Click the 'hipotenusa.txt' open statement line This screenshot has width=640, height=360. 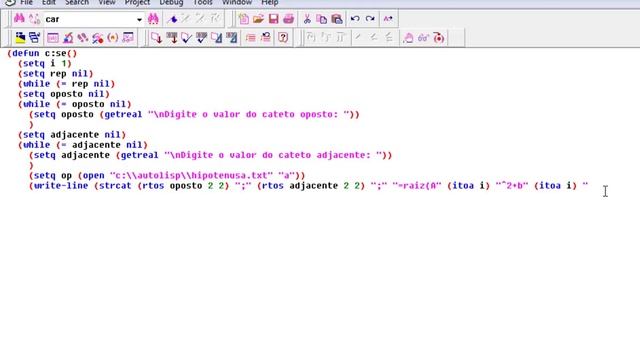(167, 176)
